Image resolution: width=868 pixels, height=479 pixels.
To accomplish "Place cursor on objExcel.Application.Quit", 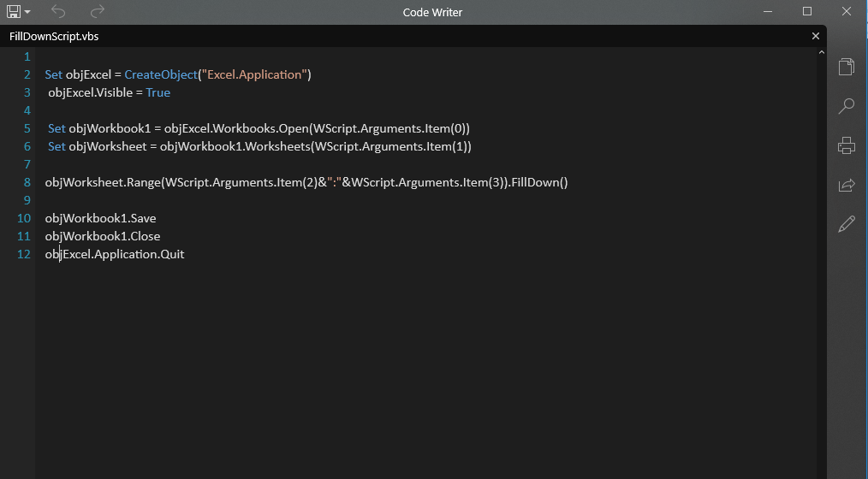I will click(115, 254).
